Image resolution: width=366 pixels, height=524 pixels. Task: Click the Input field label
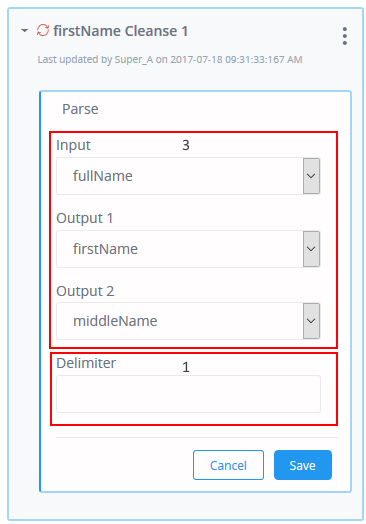[x=73, y=145]
